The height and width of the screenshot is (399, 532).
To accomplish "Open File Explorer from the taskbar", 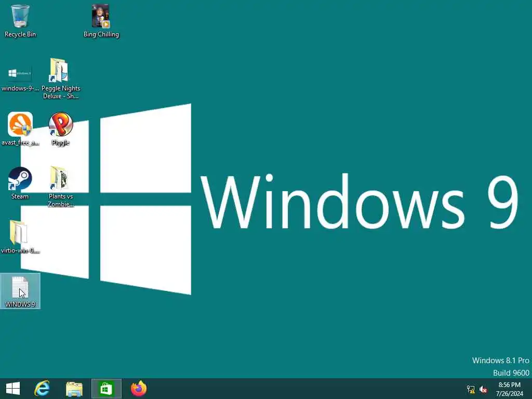I will 74,389.
